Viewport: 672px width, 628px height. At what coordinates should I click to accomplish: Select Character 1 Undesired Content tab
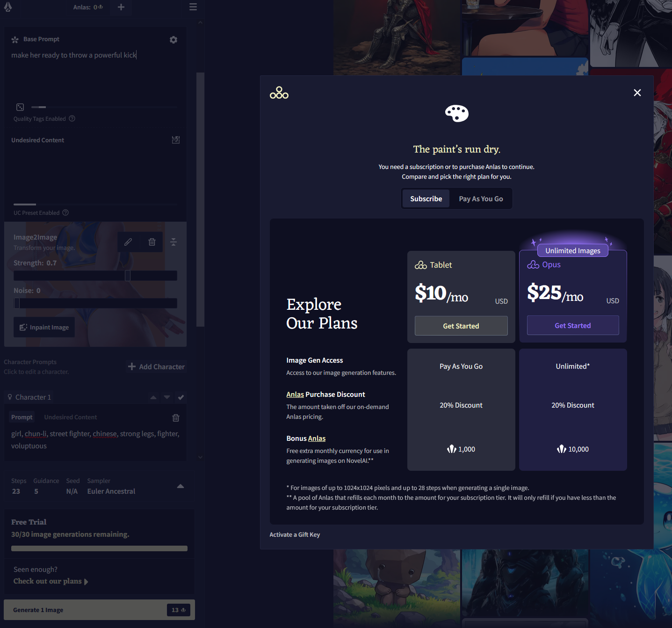71,417
